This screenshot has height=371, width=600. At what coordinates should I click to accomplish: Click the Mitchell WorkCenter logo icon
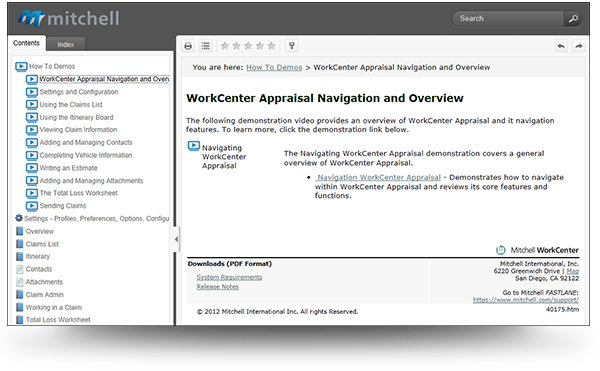pos(501,250)
